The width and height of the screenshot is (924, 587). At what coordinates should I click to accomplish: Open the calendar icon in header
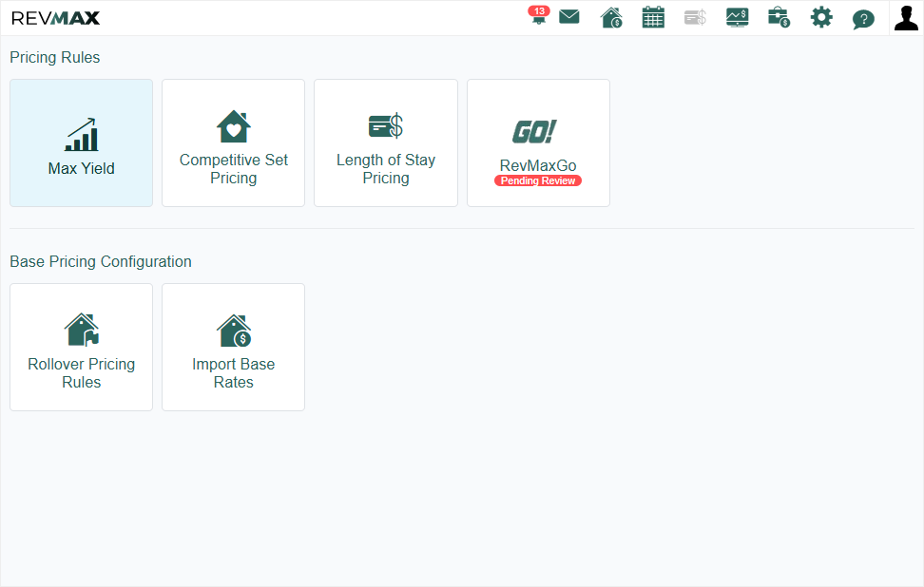(653, 18)
